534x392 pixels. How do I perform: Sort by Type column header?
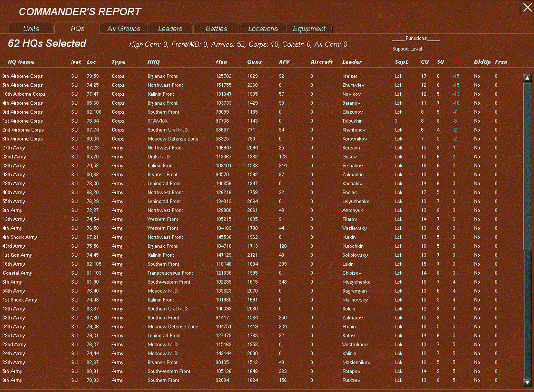pyautogui.click(x=118, y=62)
